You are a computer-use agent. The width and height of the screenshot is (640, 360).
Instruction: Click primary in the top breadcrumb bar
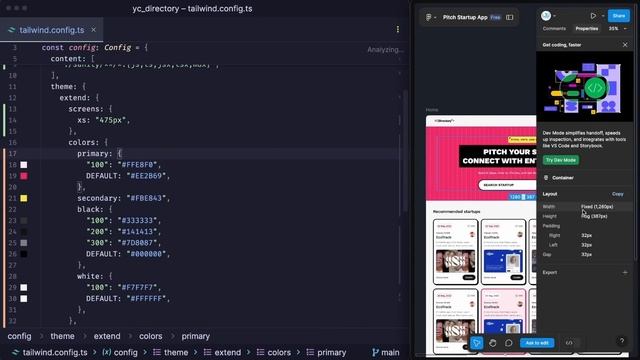(196, 336)
